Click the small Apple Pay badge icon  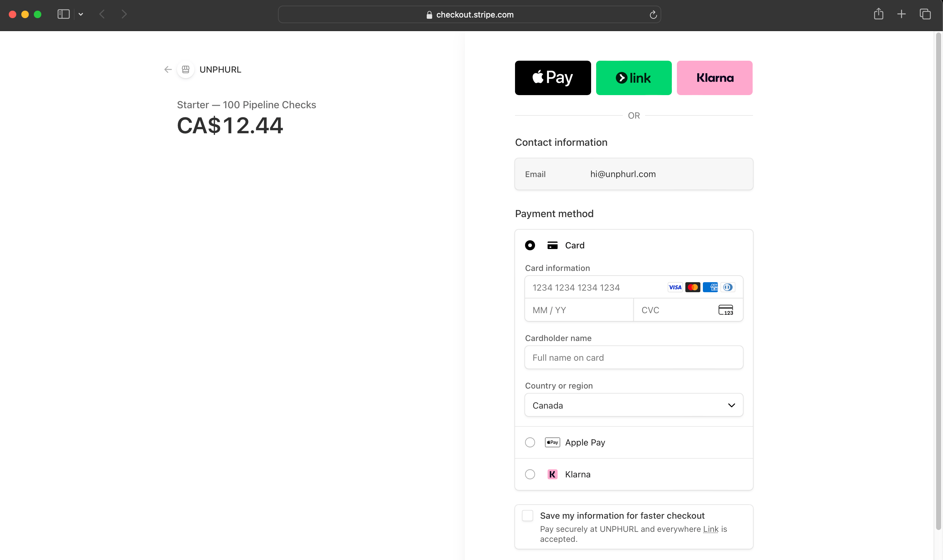[x=552, y=442]
